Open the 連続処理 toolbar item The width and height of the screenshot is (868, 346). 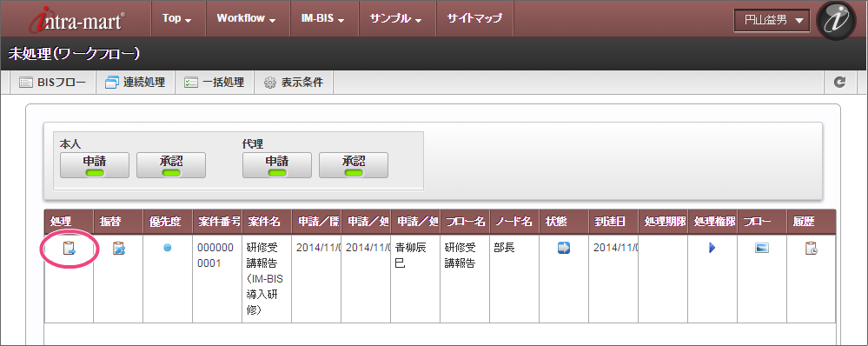point(136,83)
